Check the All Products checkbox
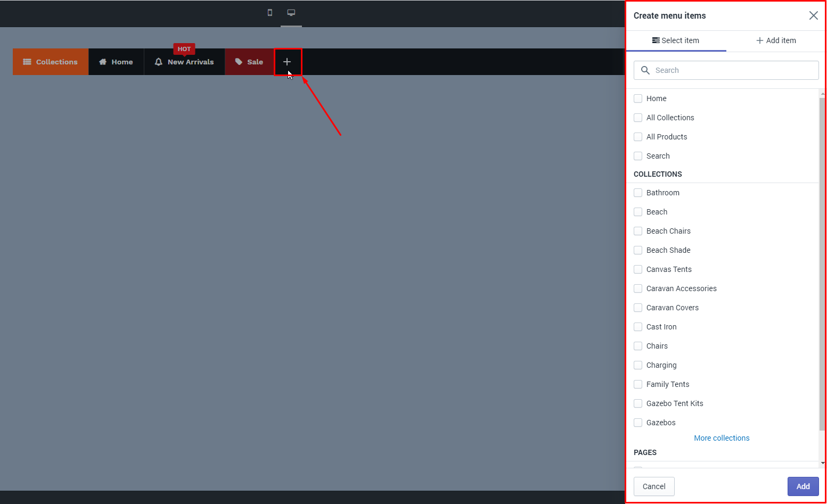Image resolution: width=827 pixels, height=504 pixels. click(x=638, y=137)
